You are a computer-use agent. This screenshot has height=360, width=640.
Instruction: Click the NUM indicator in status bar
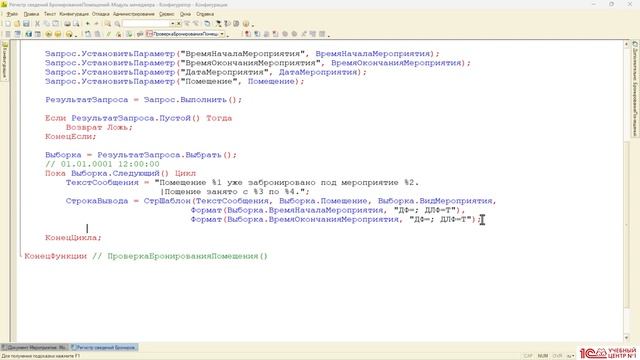(x=542, y=356)
